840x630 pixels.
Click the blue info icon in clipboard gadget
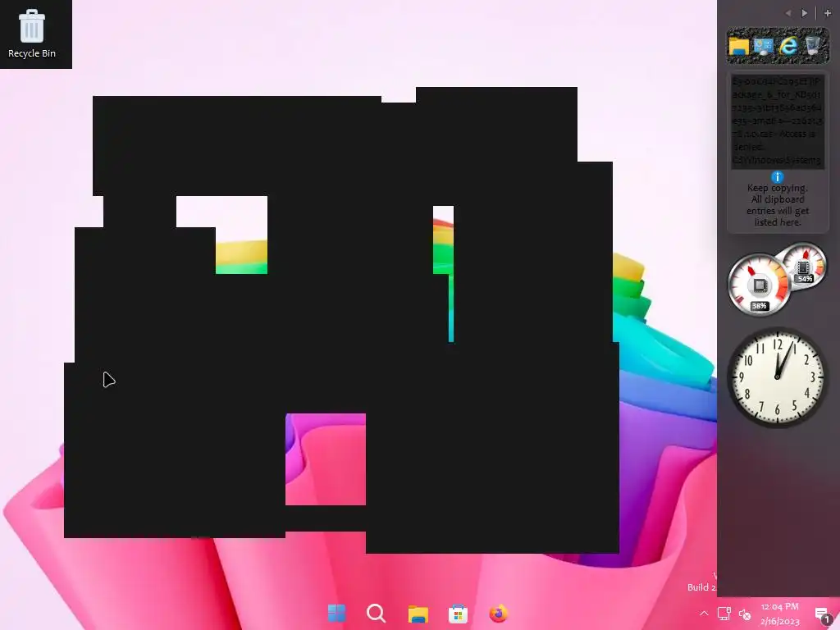click(x=778, y=177)
